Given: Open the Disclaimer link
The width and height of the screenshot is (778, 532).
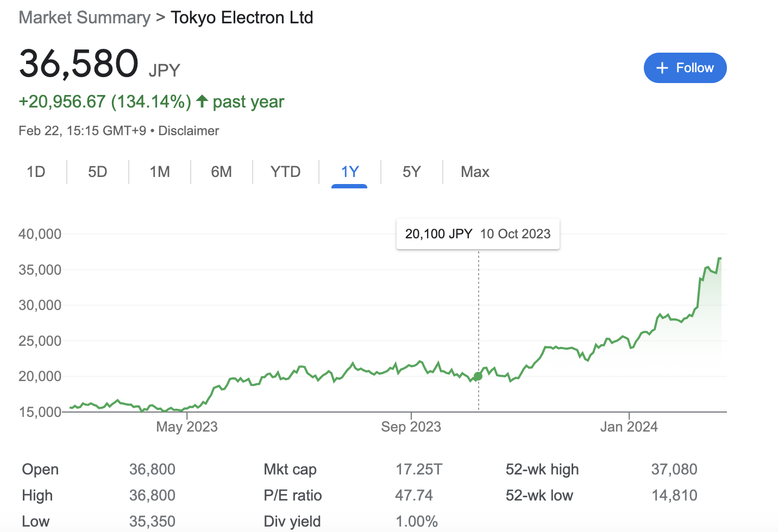Looking at the screenshot, I should click(x=189, y=131).
